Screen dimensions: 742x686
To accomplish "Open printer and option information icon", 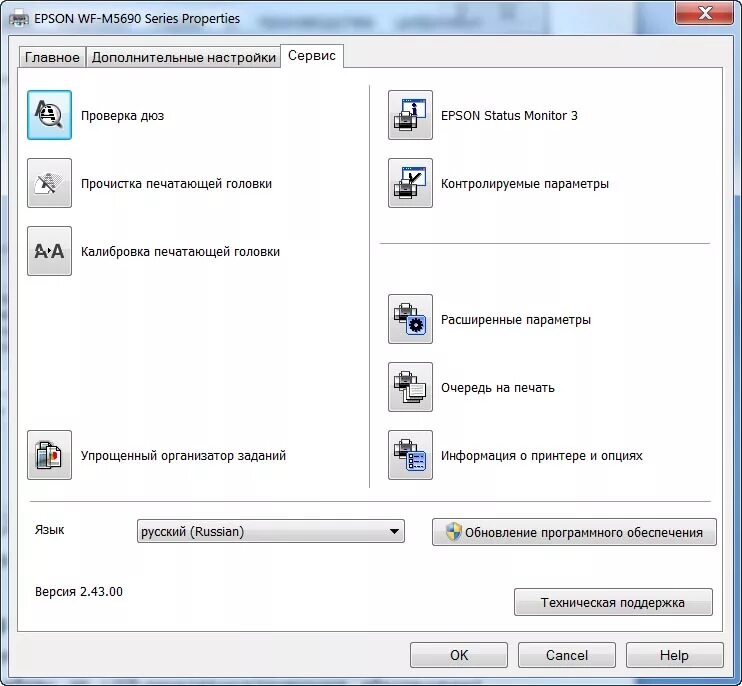I will pyautogui.click(x=410, y=455).
